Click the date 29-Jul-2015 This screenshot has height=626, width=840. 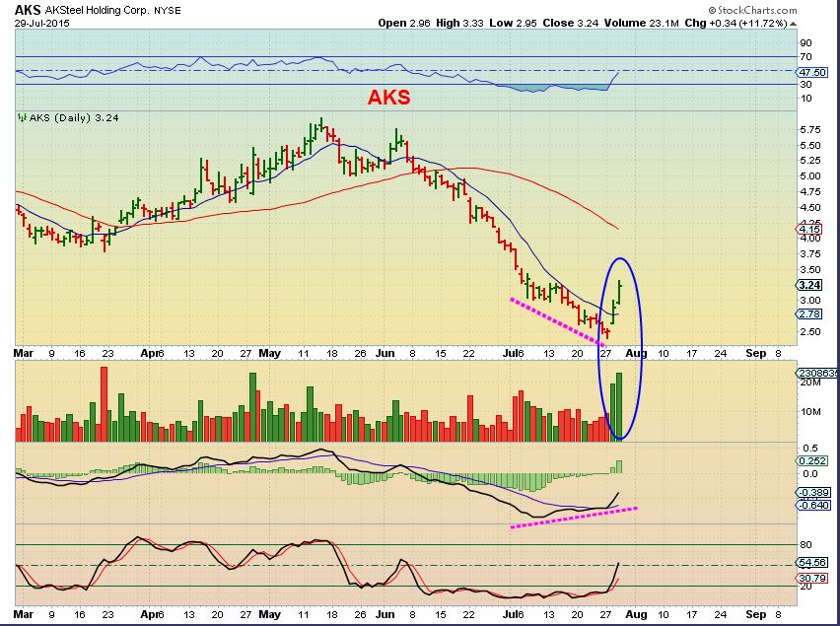(x=41, y=23)
